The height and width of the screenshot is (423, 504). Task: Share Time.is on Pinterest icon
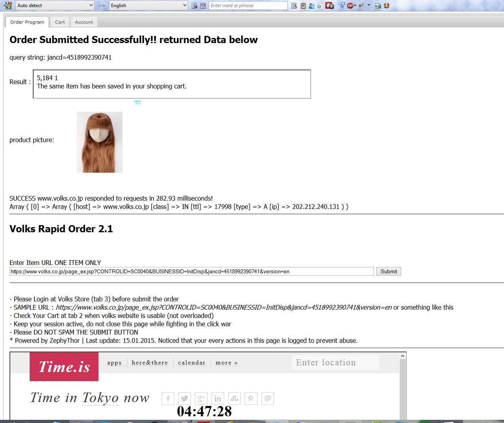click(251, 398)
